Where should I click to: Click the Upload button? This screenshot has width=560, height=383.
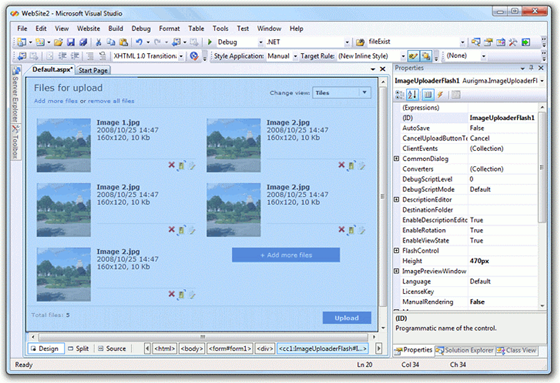[347, 318]
